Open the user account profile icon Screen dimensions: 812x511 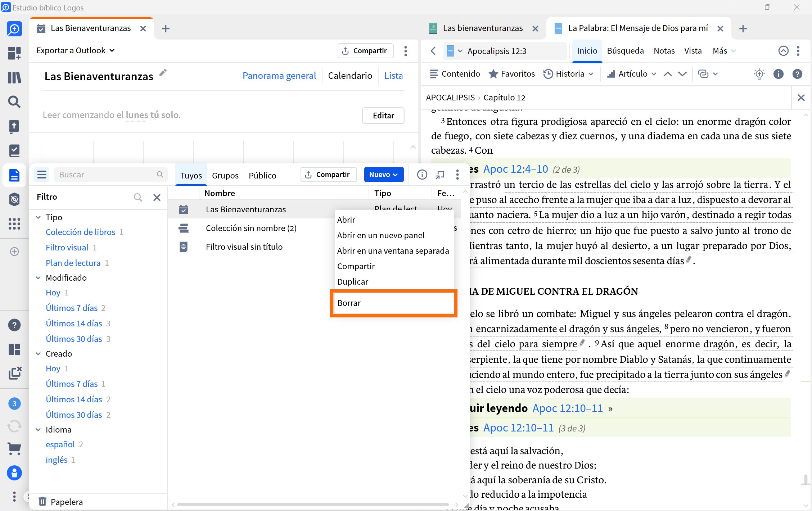(14, 473)
